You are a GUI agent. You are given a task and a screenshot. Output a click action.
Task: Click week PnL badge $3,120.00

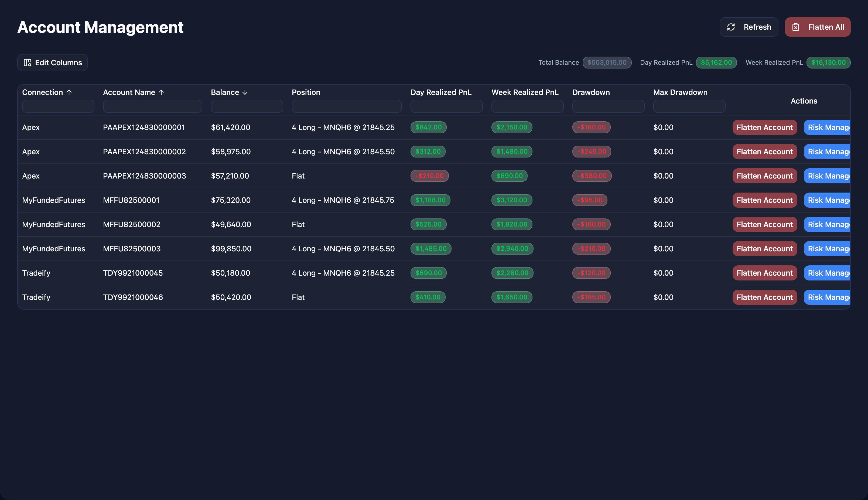click(x=512, y=200)
